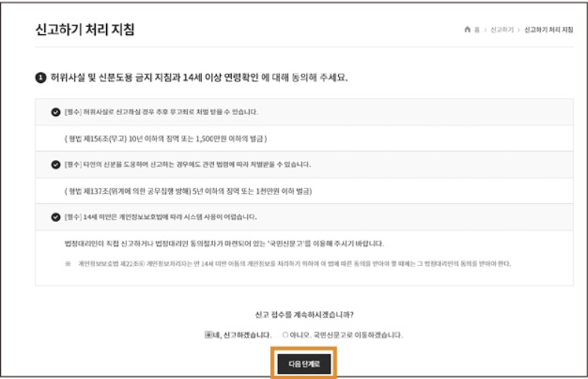
Task: Click the 개인정보보호법 제22조 footnote text
Action: point(288,264)
